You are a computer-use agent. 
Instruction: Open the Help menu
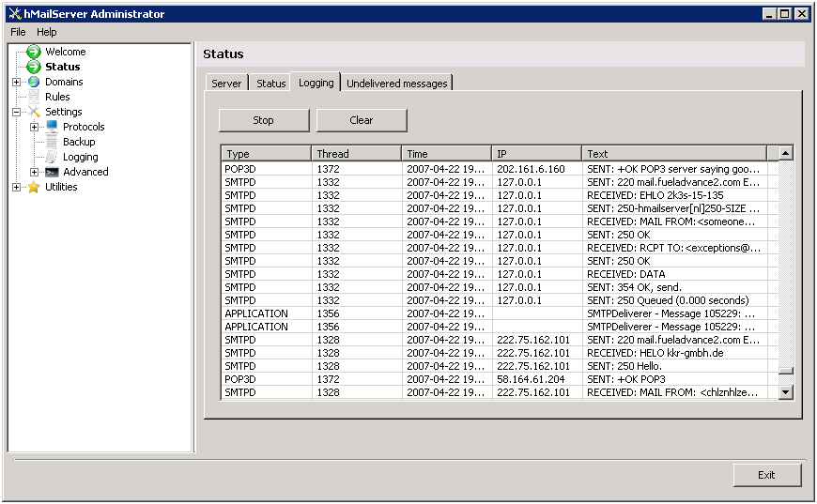coord(46,32)
